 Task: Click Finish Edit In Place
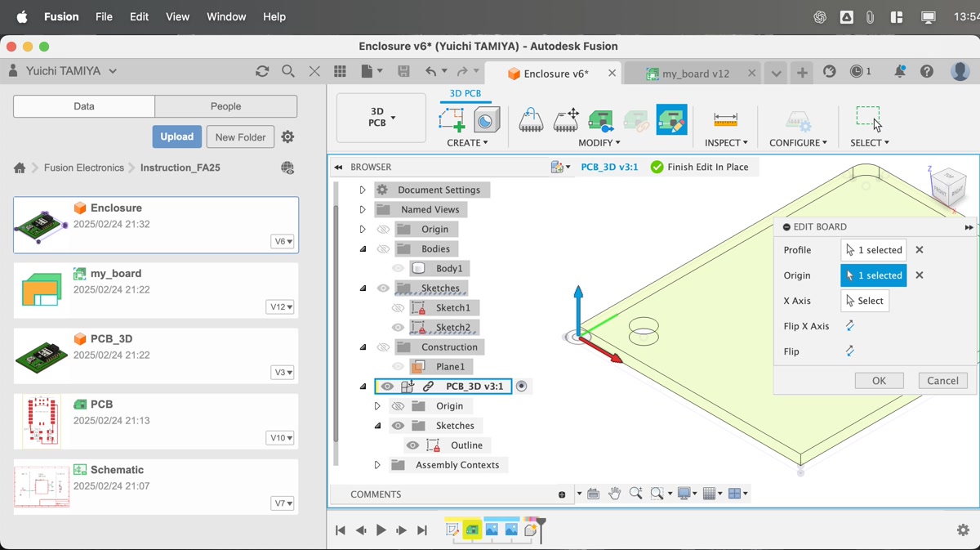tap(699, 167)
